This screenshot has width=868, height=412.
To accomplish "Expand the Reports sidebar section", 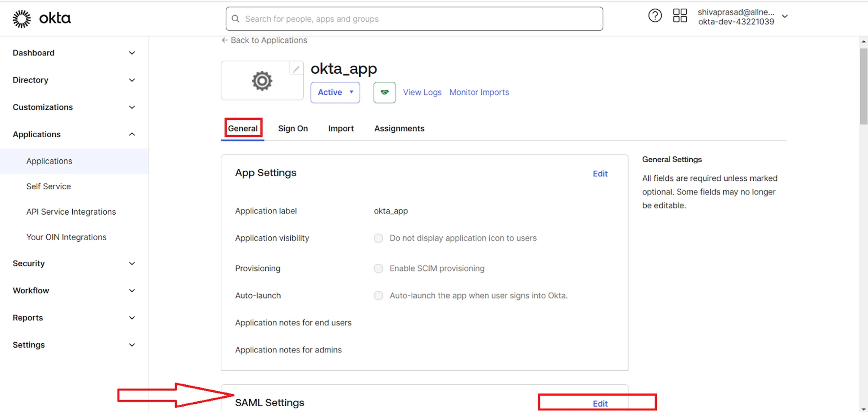I will click(74, 318).
